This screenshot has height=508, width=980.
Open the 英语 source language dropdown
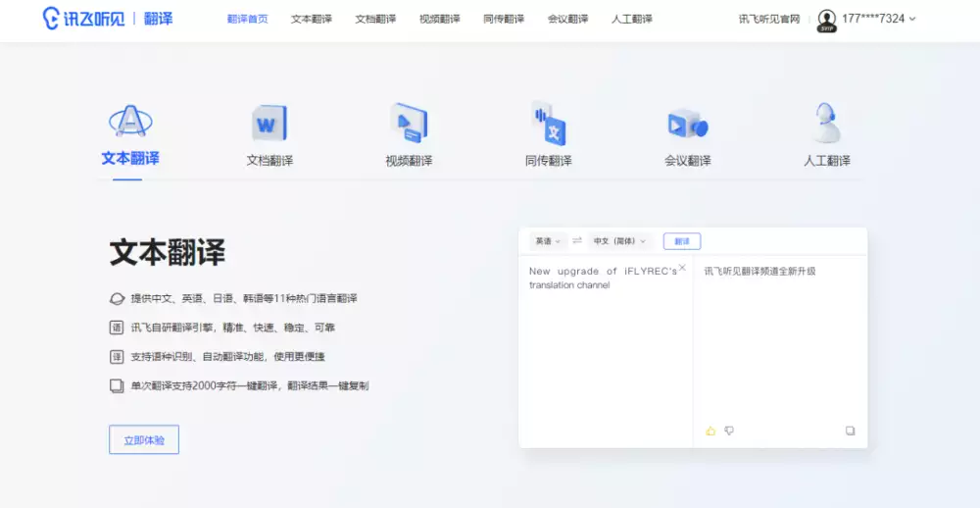click(x=548, y=241)
